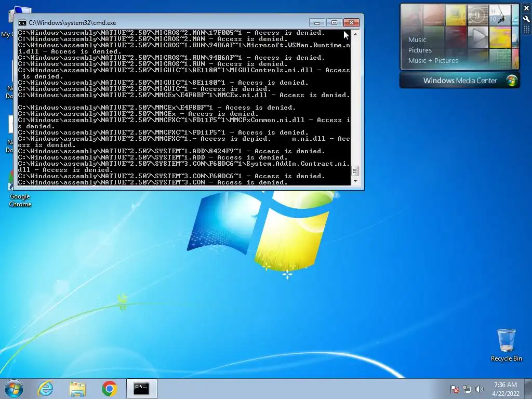Open Media Center gadget options wrench

tap(527, 19)
